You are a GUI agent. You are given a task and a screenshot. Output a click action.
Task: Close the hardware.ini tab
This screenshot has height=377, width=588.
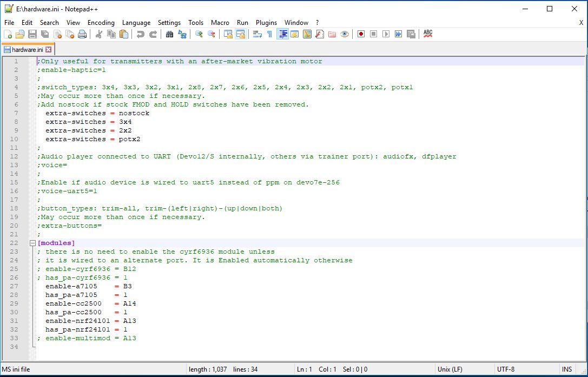(48, 50)
